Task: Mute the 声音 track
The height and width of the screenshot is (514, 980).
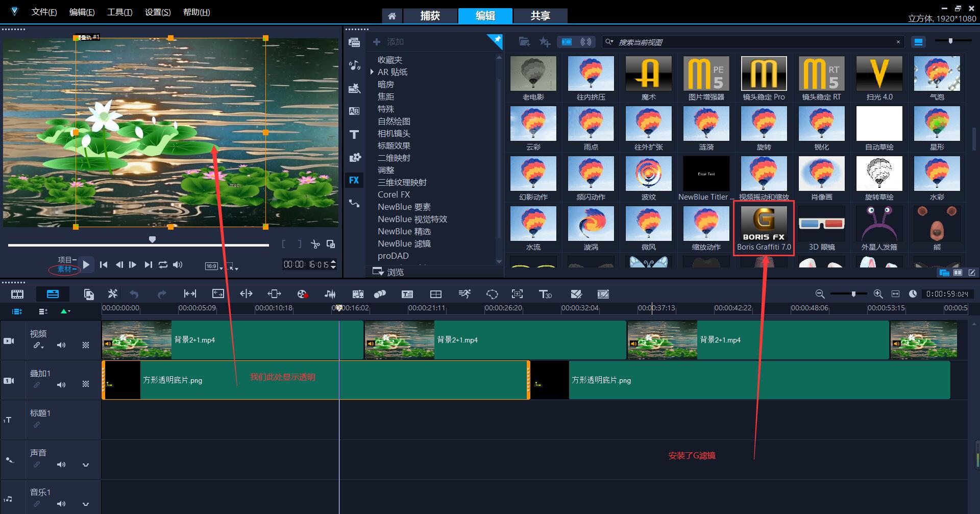Action: pos(61,464)
